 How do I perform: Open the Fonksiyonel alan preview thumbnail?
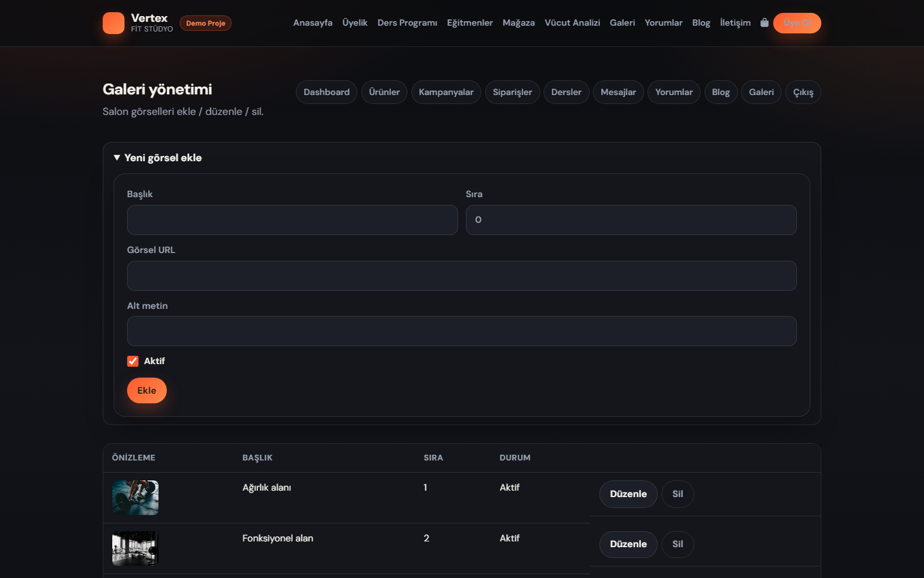pyautogui.click(x=135, y=548)
